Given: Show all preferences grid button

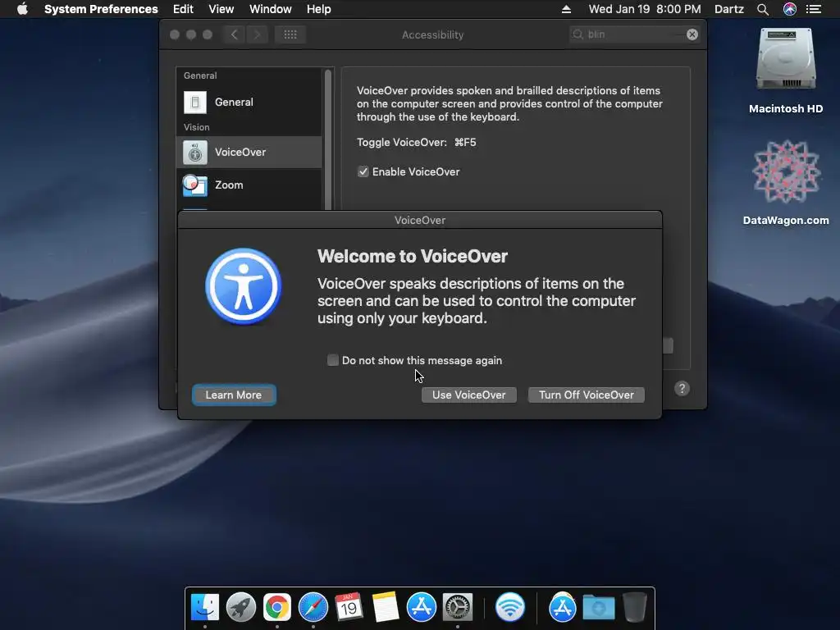Looking at the screenshot, I should click(290, 34).
